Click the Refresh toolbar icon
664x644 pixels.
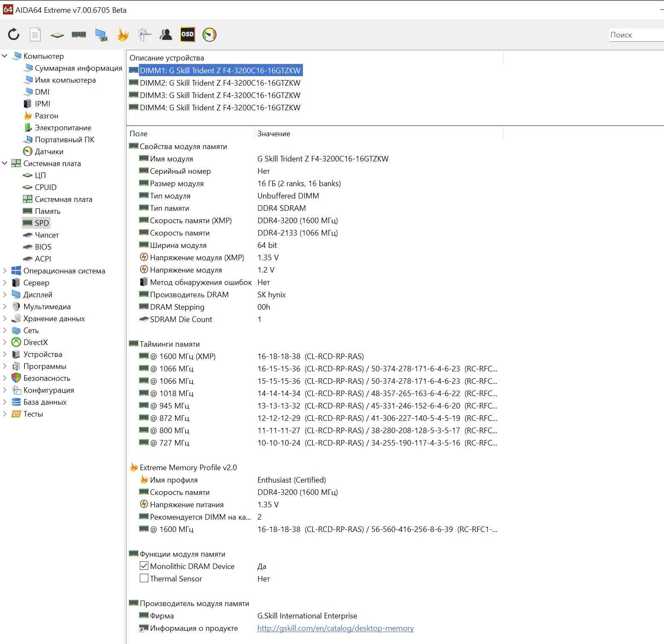[14, 34]
